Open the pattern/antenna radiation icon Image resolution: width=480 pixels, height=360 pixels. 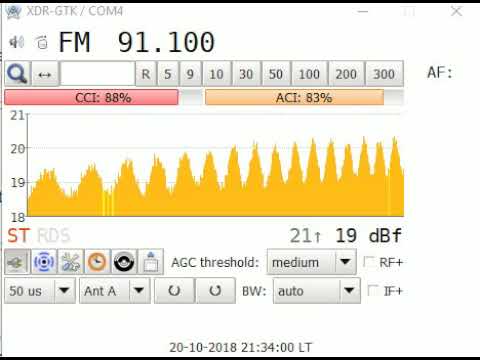tap(44, 262)
